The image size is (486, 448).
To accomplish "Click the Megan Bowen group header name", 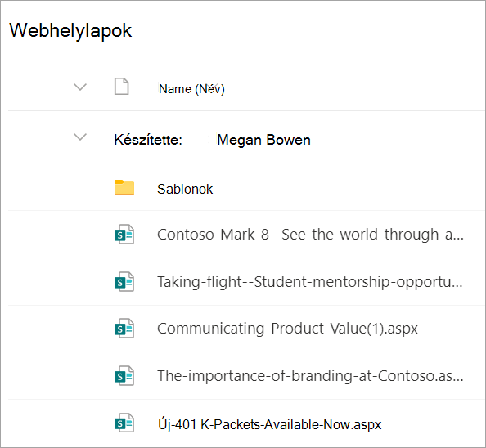I will (x=263, y=140).
